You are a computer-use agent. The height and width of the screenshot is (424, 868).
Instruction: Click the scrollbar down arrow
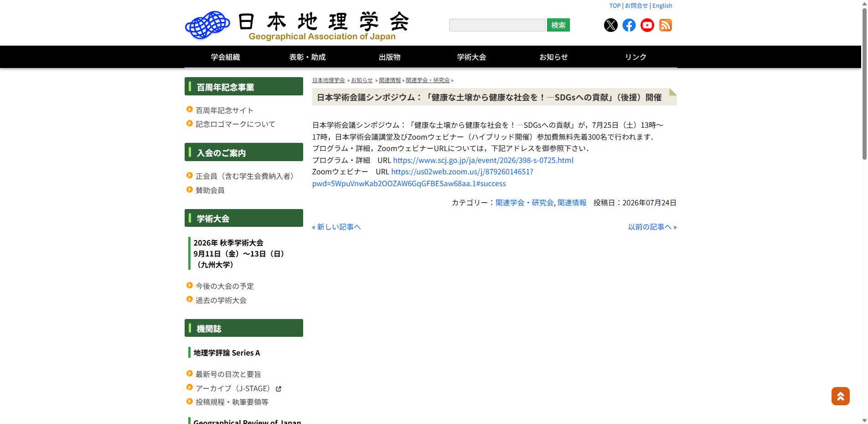(864, 420)
